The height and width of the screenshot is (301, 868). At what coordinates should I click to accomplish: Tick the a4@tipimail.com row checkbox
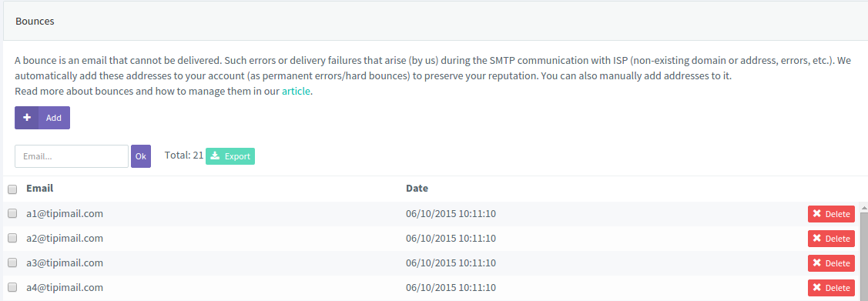click(x=12, y=288)
